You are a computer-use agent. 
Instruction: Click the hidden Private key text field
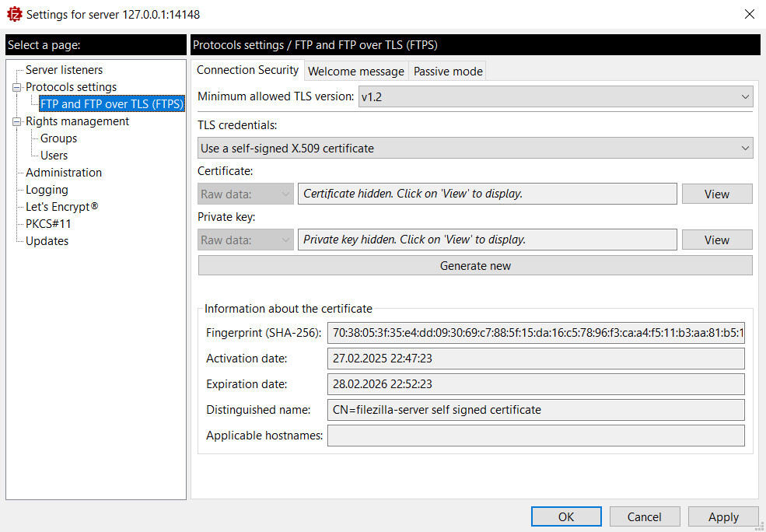(x=488, y=240)
